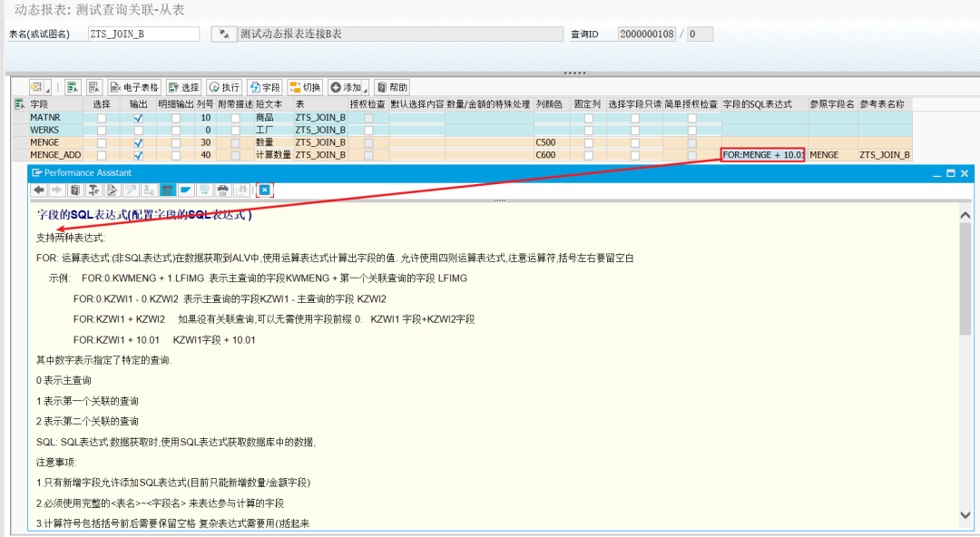The image size is (980, 537).
Task: Toggle 固定列 checkbox for MENGE row
Action: click(x=588, y=142)
